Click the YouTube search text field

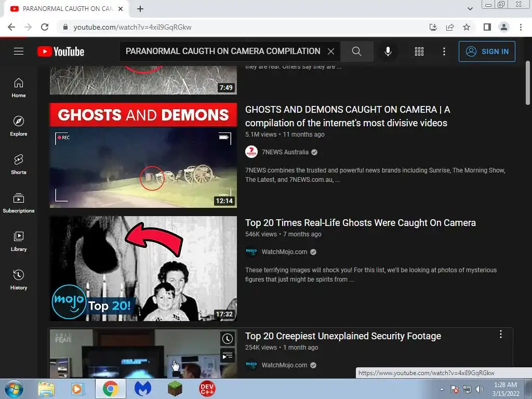click(222, 51)
